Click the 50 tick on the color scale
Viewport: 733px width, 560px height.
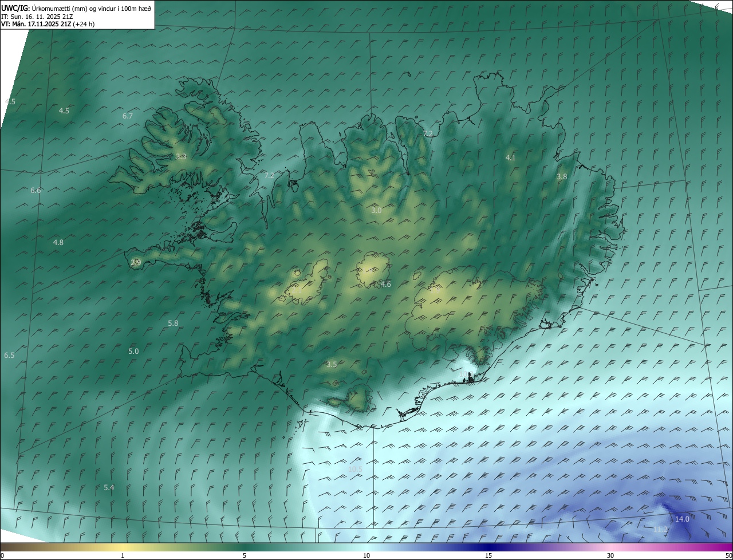click(728, 555)
